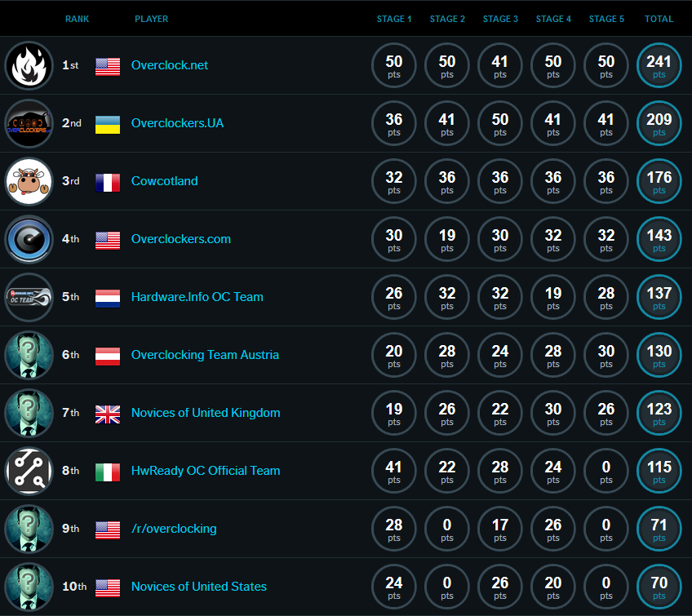The width and height of the screenshot is (692, 616).
Task: Open Overclockers.UA team avatar
Action: (29, 123)
